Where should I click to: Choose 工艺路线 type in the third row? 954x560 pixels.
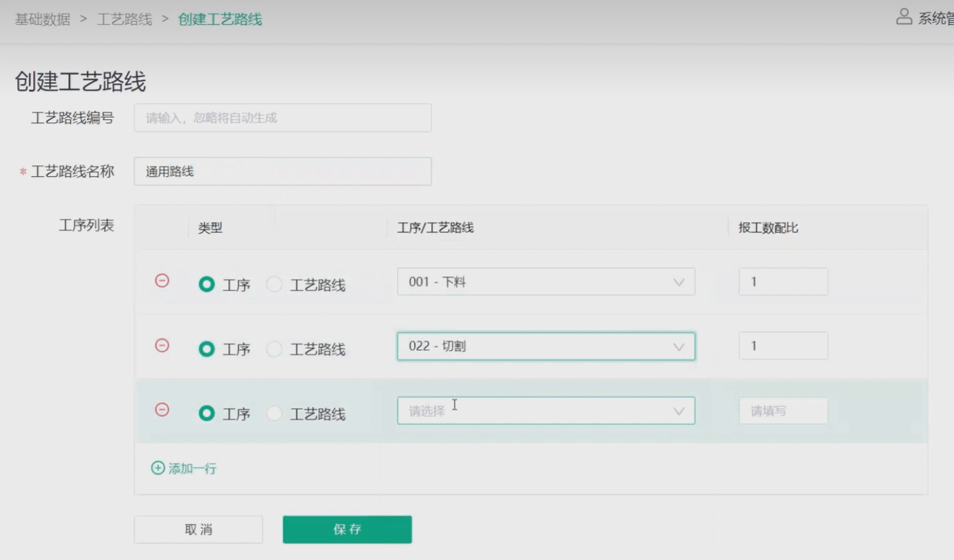(x=274, y=413)
